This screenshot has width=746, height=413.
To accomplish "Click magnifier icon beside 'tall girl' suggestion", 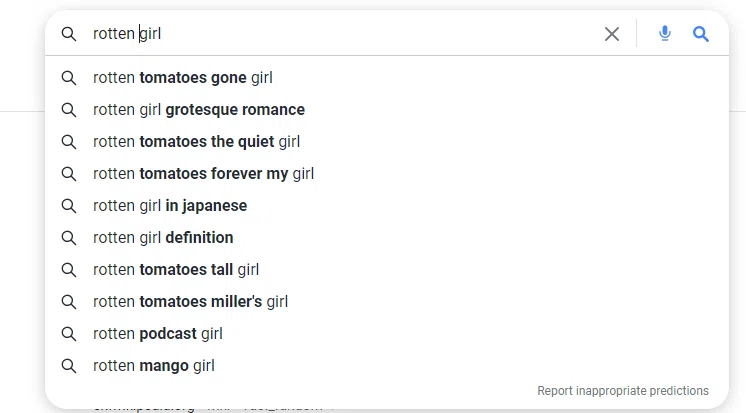I will (69, 270).
